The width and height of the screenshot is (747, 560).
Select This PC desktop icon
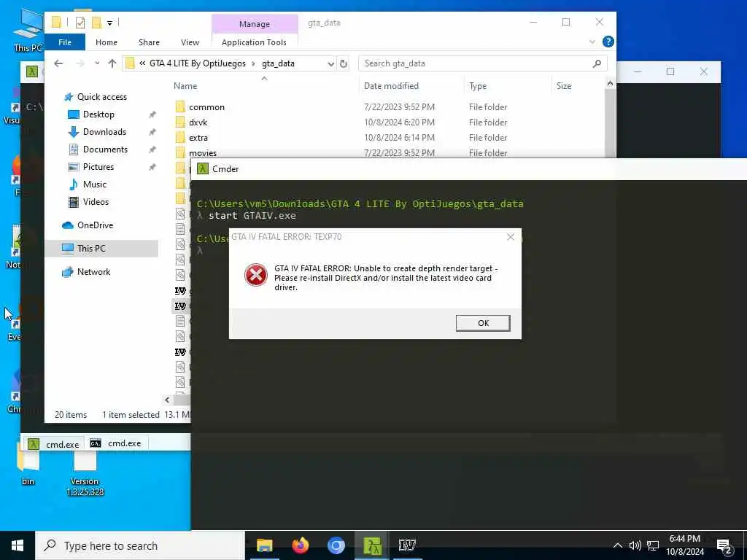(28, 31)
